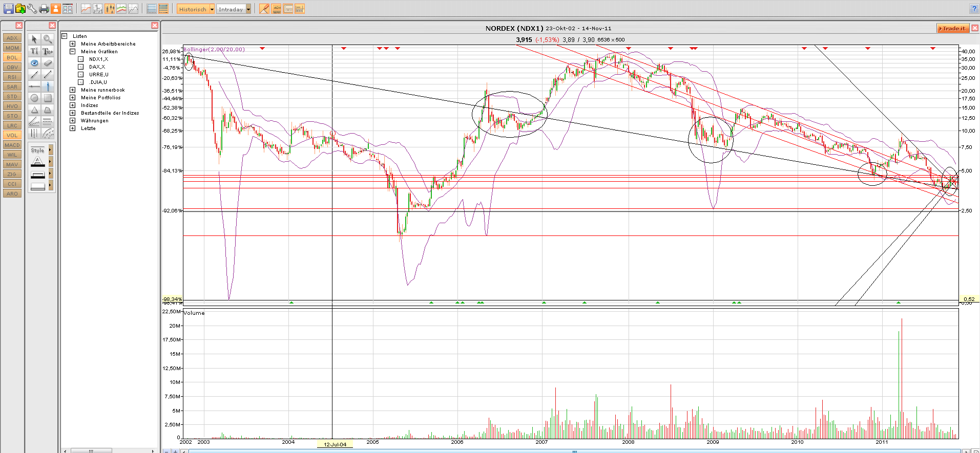980x453 pixels.
Task: Select the circle shape drawing tool
Action: [x=34, y=98]
